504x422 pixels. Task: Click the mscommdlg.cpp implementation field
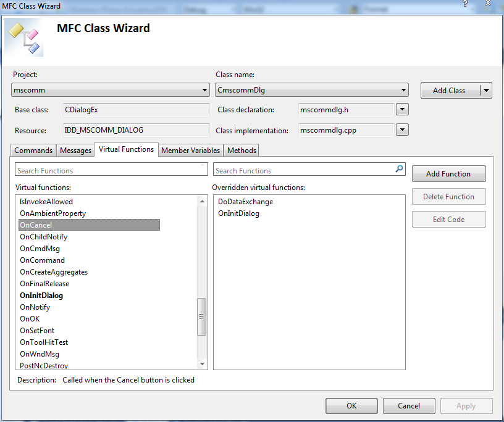point(346,130)
